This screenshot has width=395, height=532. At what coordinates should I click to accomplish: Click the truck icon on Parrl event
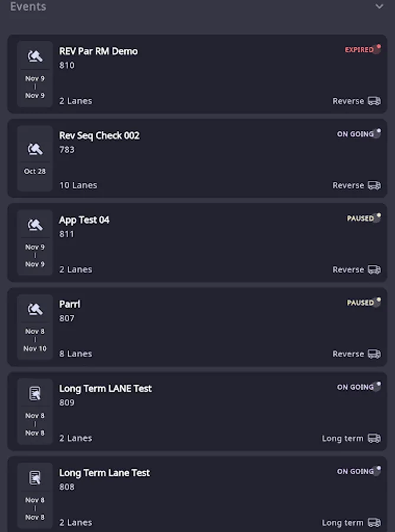pyautogui.click(x=374, y=354)
